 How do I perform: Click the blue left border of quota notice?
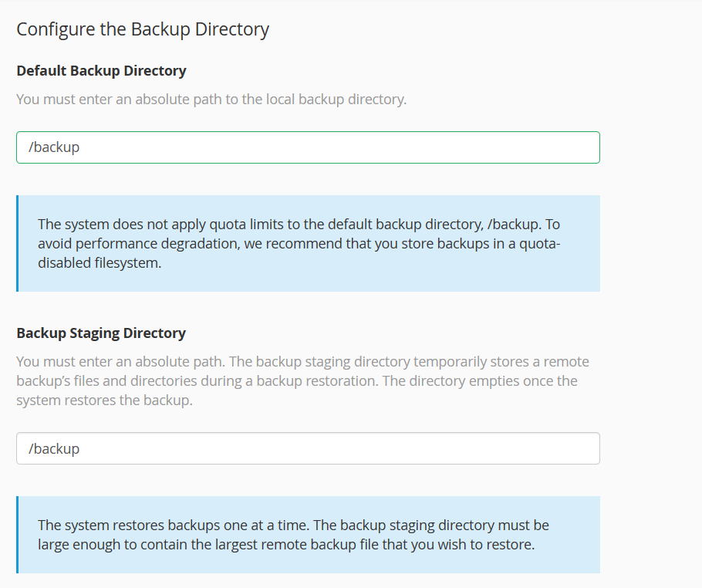click(17, 243)
